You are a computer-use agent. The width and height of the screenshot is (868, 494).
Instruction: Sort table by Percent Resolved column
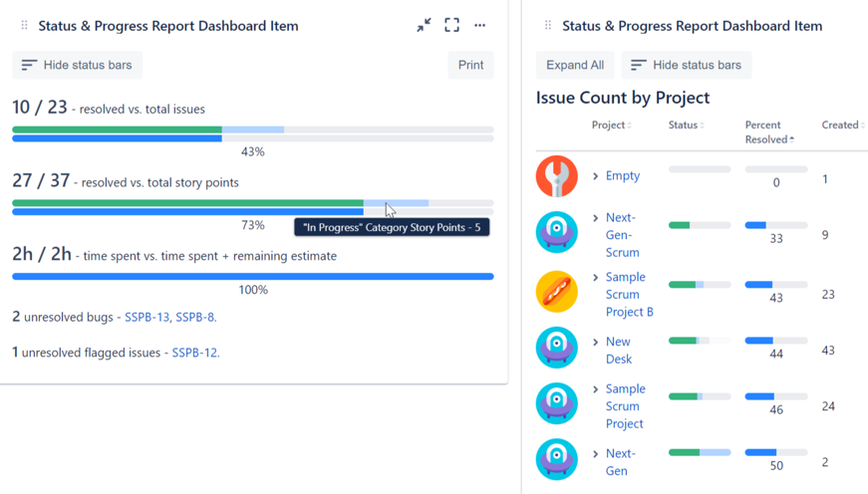pyautogui.click(x=769, y=132)
